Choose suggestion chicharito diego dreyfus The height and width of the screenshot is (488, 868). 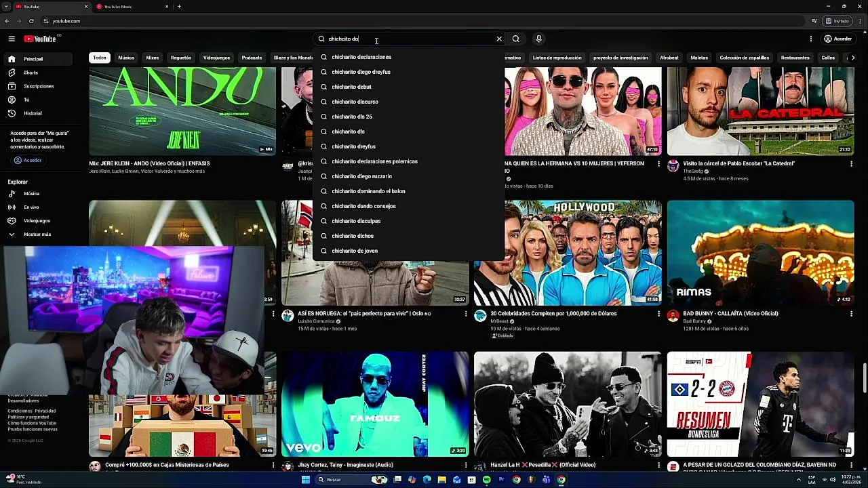409,72
